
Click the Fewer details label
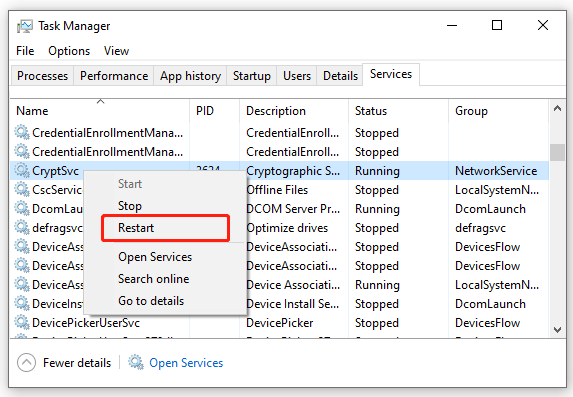77,363
